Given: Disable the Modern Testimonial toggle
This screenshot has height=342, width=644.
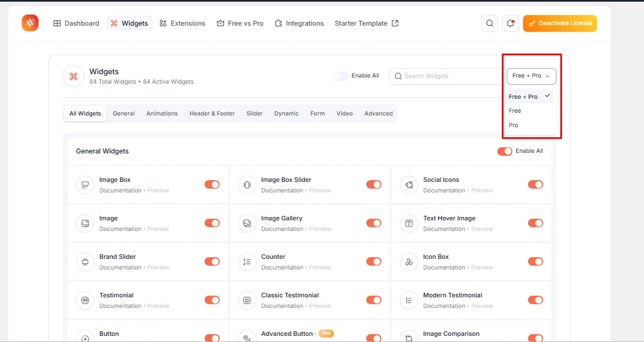Looking at the screenshot, I should [536, 300].
